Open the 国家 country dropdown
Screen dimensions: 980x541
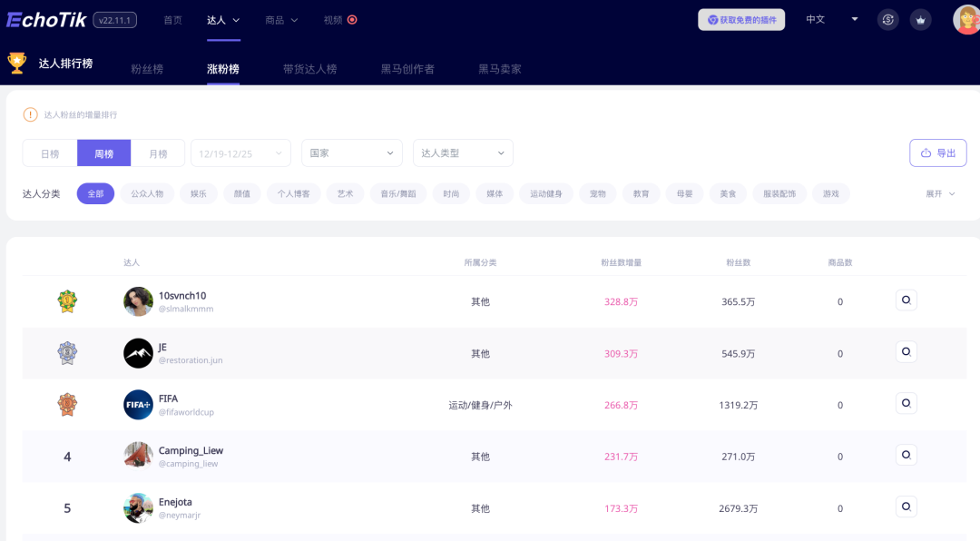[x=352, y=153]
